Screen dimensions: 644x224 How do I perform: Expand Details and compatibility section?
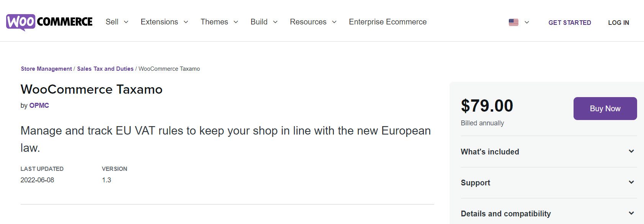pos(549,213)
